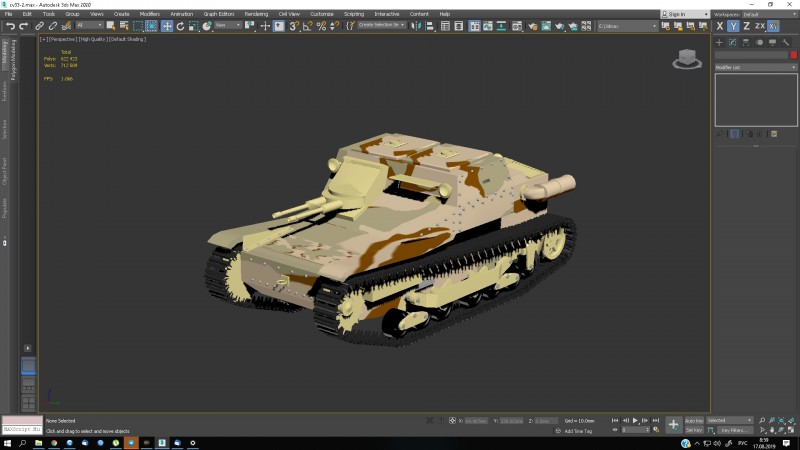
Task: Activate the Select and Link tool
Action: [39, 26]
